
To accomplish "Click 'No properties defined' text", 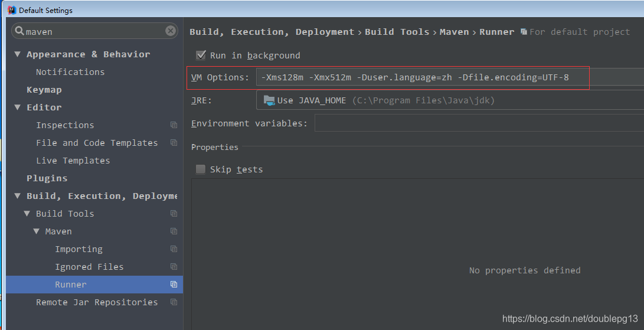I will 525,270.
